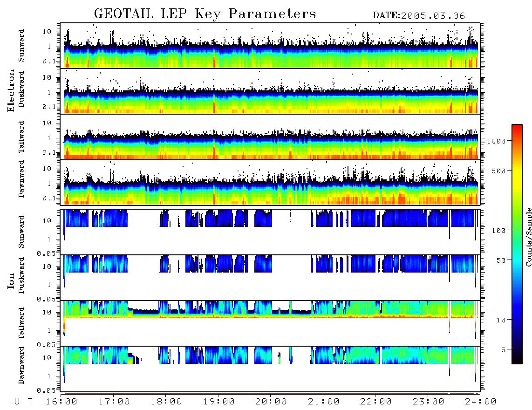Open the Ion Dawnward spectrogram panel
This screenshot has width=532, height=410.
(270, 369)
